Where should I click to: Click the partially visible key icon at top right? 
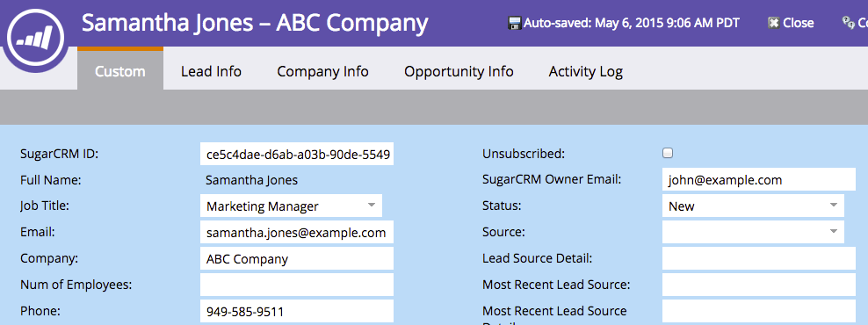tap(848, 23)
